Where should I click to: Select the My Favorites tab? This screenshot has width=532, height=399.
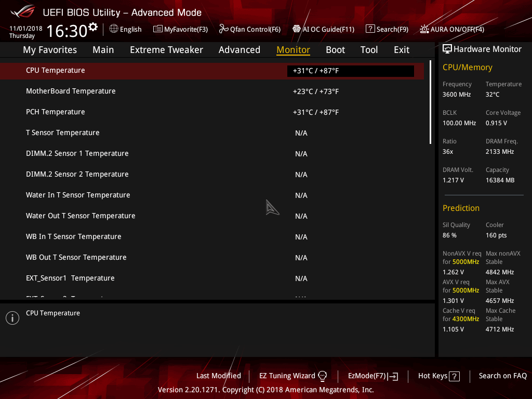click(x=50, y=50)
